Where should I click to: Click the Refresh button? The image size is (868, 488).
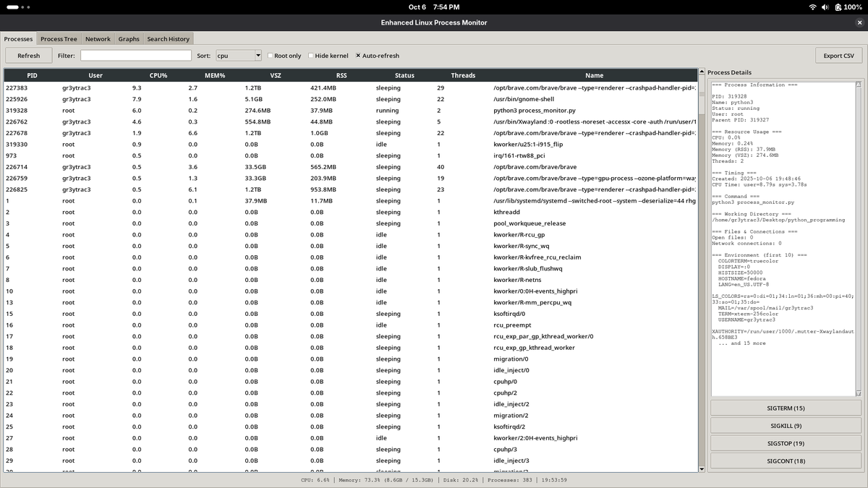(29, 56)
